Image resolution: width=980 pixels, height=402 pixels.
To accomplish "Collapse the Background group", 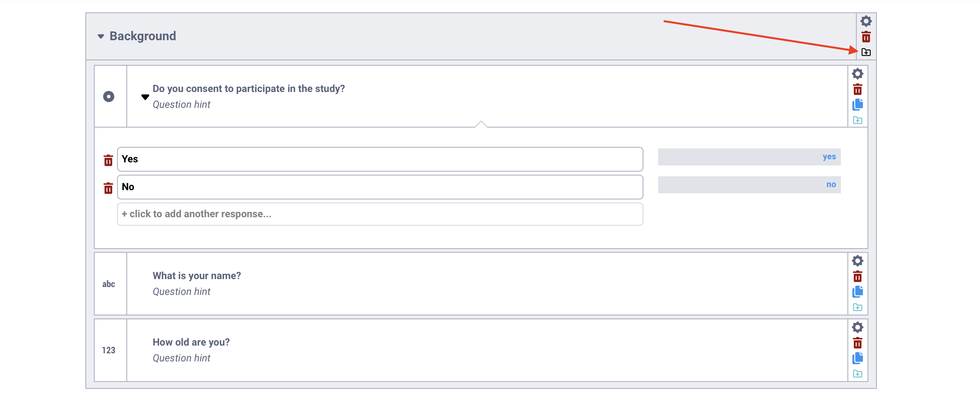I will 101,36.
